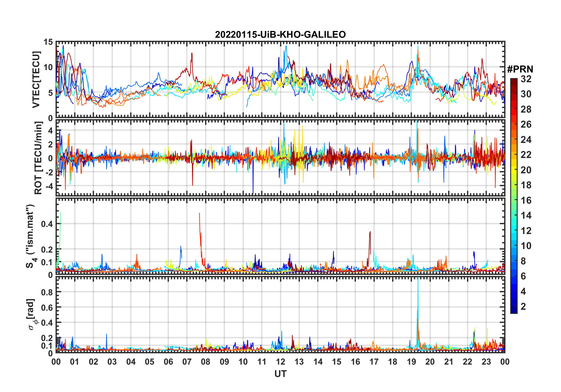The image size is (561, 392).
Task: Click x-axis hour tick label 07
Action: (187, 362)
